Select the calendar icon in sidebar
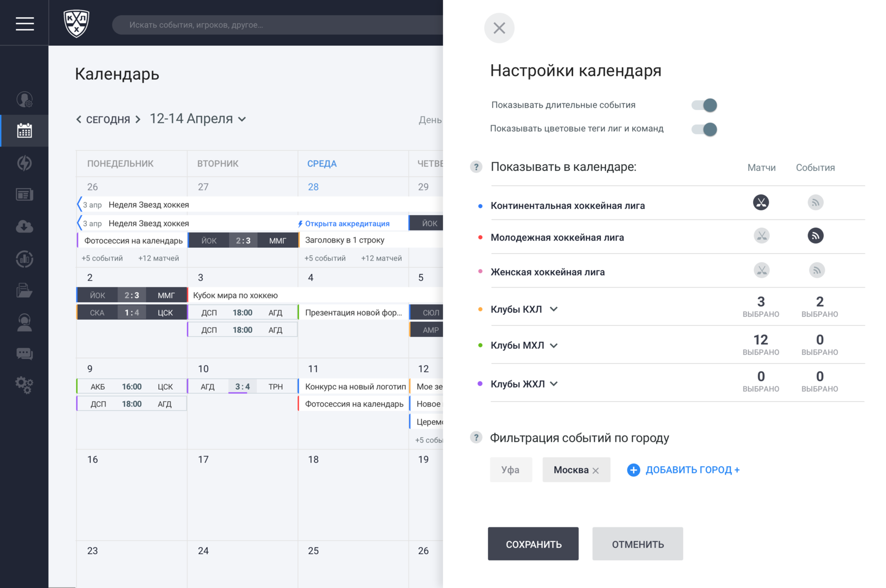 tap(24, 130)
